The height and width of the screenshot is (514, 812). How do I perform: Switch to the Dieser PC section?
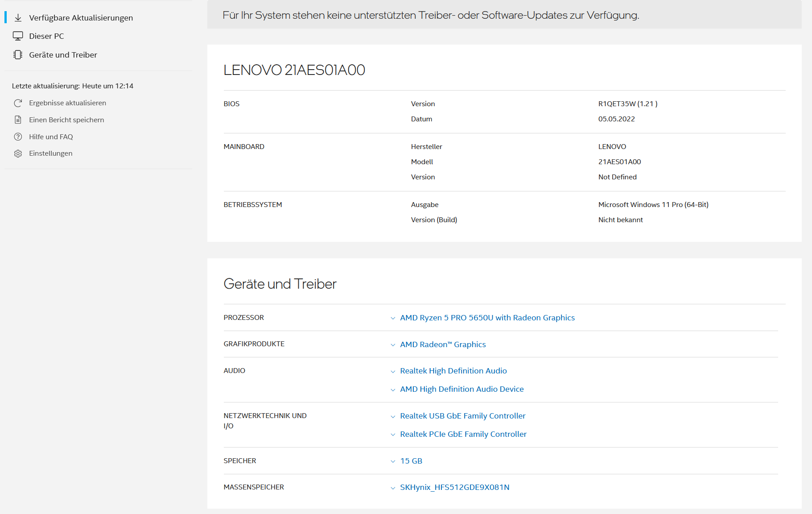(46, 36)
